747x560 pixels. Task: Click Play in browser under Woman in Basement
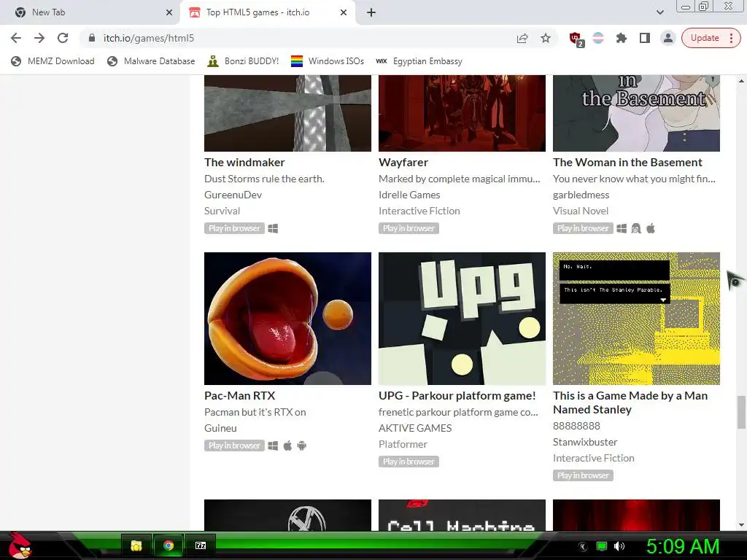[583, 228]
